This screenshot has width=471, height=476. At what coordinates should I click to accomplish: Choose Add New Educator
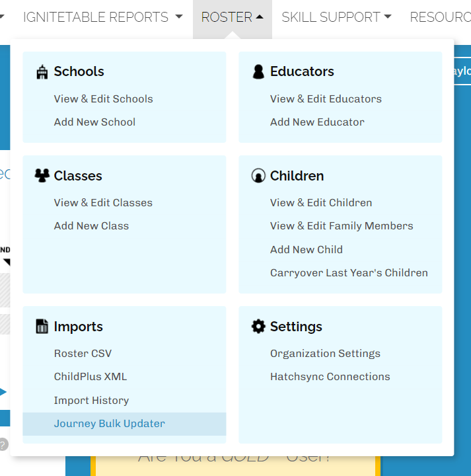pos(317,122)
